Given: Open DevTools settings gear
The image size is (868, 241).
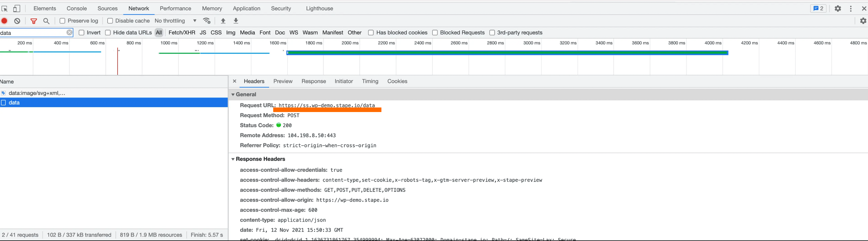Looking at the screenshot, I should click(x=838, y=8).
